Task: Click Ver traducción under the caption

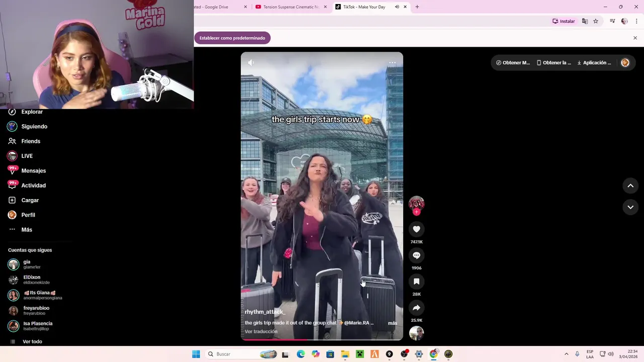Action: [x=261, y=331]
